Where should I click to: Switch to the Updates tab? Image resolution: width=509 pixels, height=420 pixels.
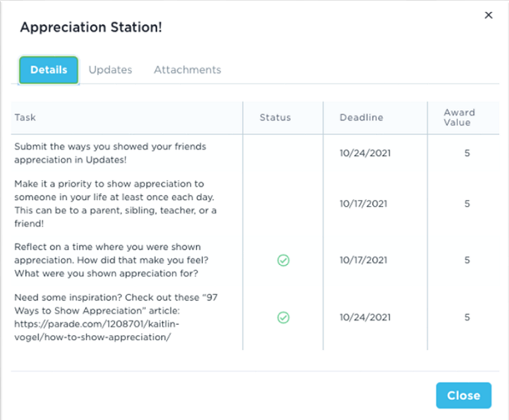click(110, 70)
